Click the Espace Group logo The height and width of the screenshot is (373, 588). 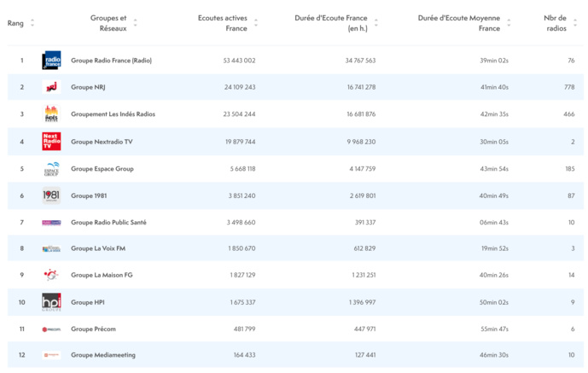coord(51,169)
